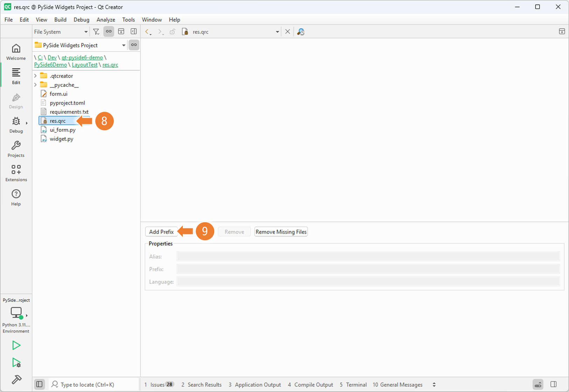
Task: Open the Application Output pane
Action: click(x=255, y=384)
